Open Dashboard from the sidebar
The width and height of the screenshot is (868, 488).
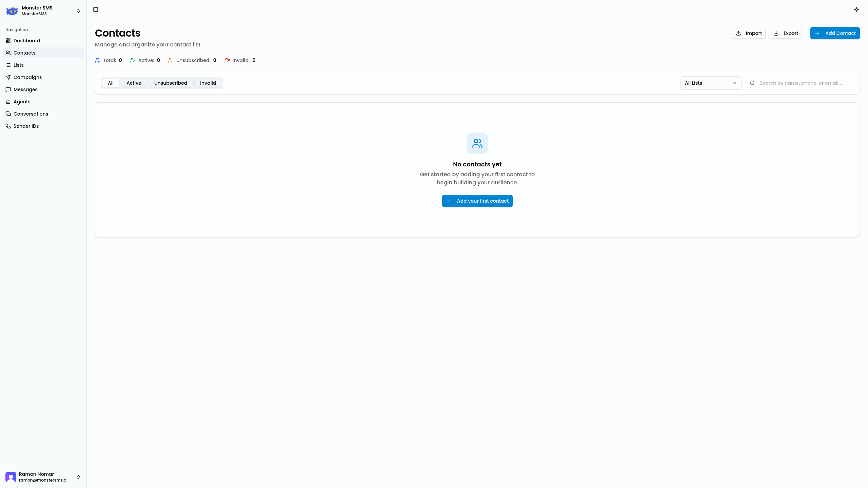[x=43, y=41]
